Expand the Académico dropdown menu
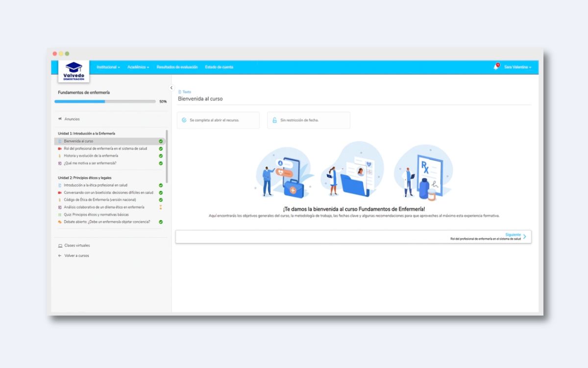This screenshot has height=368, width=588. [x=138, y=67]
